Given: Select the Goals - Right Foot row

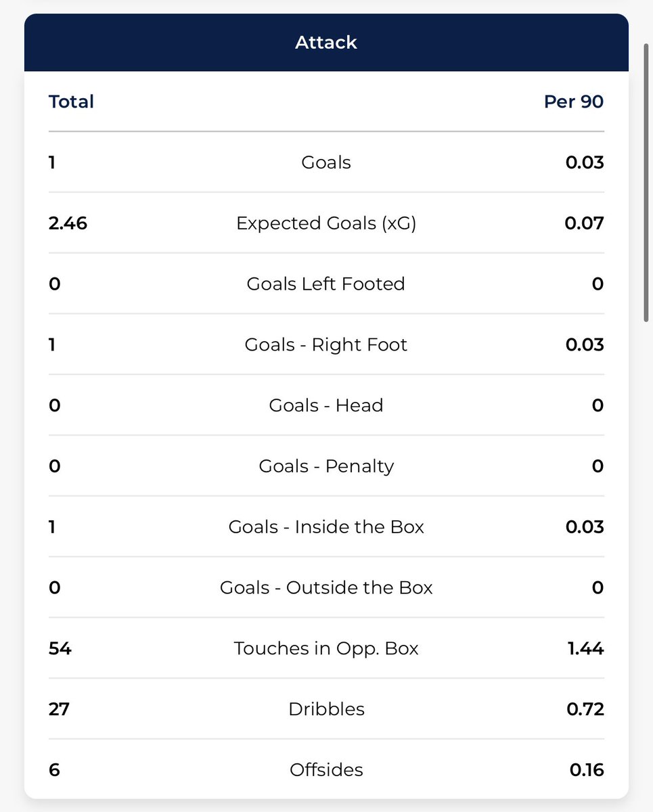Looking at the screenshot, I should pos(326,344).
